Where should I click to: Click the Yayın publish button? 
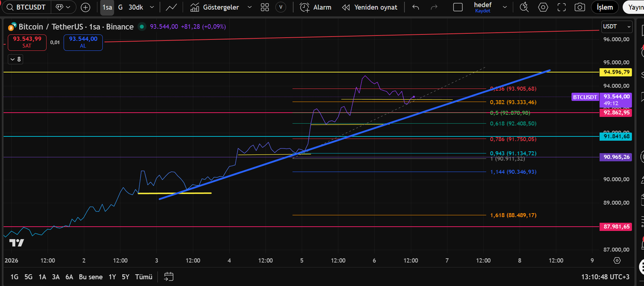coord(634,8)
